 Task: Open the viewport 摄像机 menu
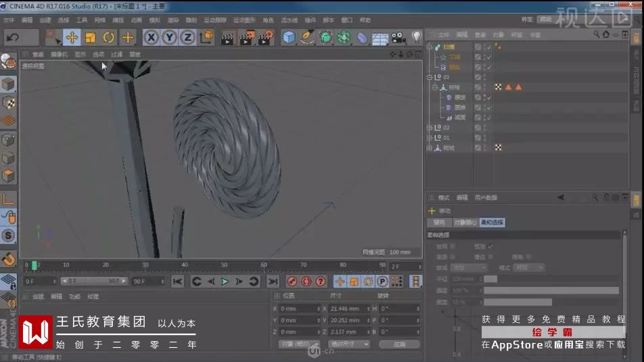click(59, 54)
